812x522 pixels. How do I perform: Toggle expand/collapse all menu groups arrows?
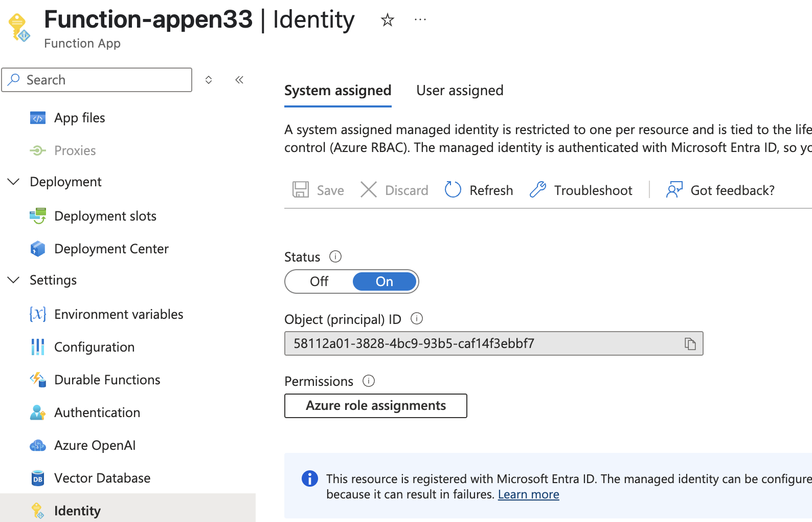point(209,80)
